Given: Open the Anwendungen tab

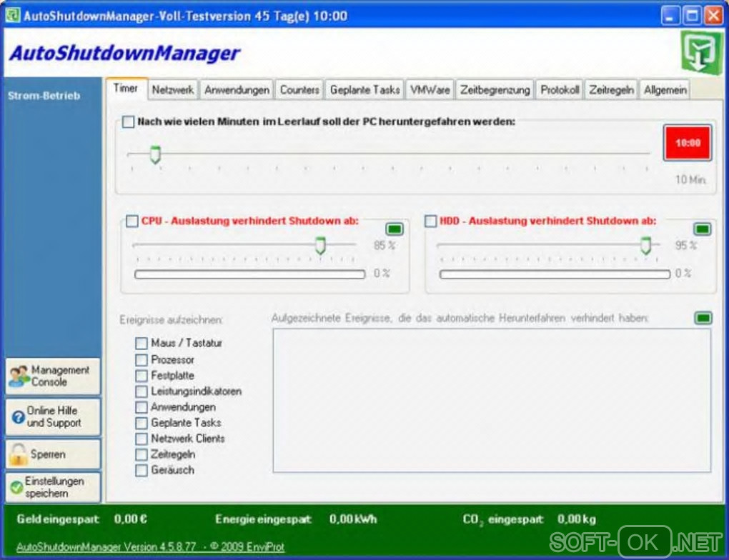Looking at the screenshot, I should pyautogui.click(x=237, y=90).
